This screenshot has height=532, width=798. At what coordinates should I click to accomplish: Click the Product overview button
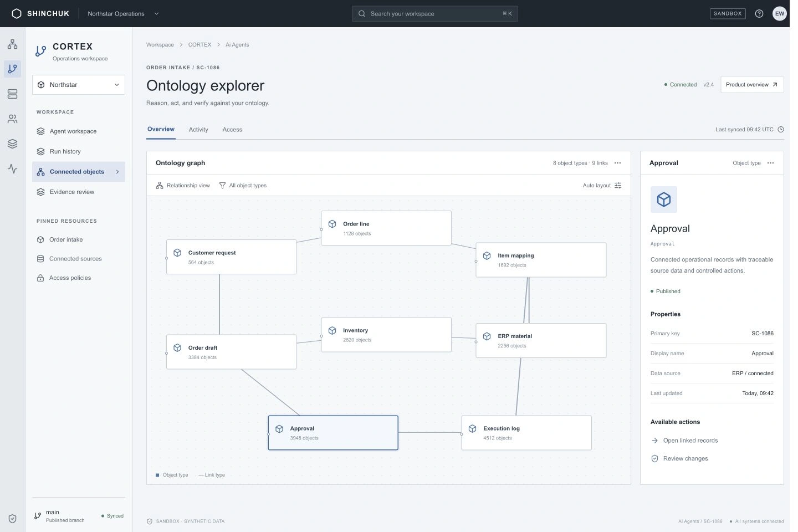pos(752,85)
